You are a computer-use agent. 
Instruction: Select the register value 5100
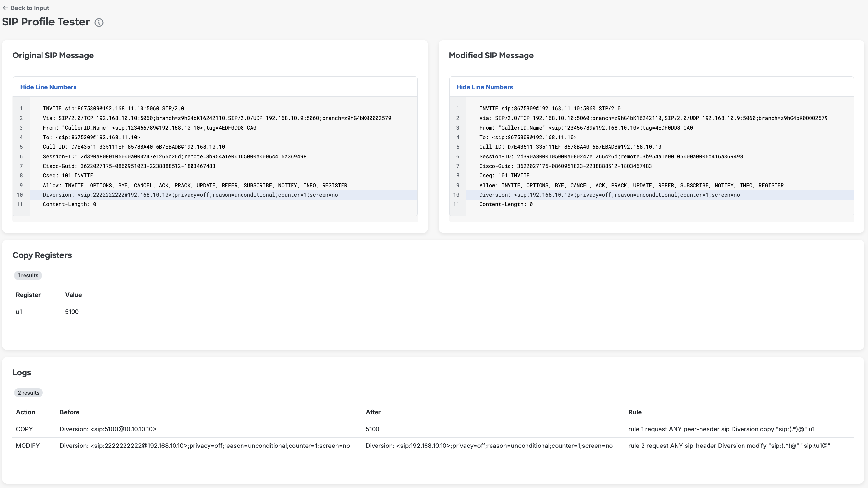72,312
